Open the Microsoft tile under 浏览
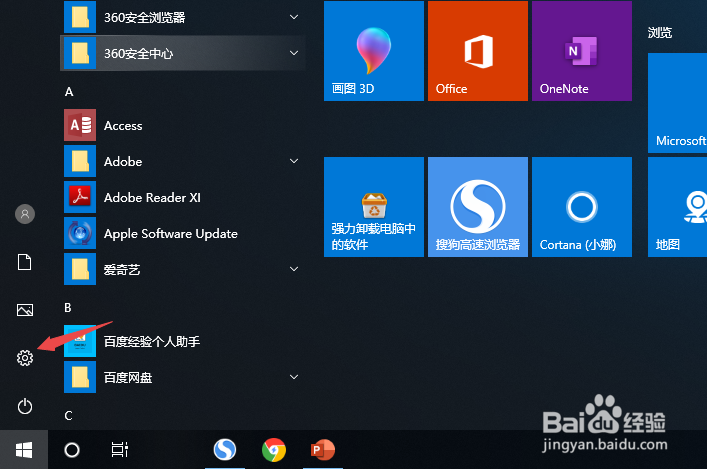Image resolution: width=707 pixels, height=469 pixels. pos(677,103)
